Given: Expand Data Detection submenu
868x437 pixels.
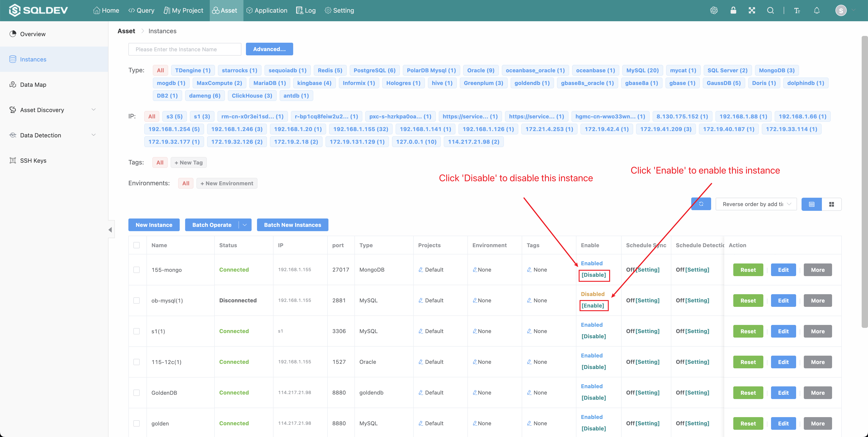Looking at the screenshot, I should pyautogui.click(x=94, y=135).
